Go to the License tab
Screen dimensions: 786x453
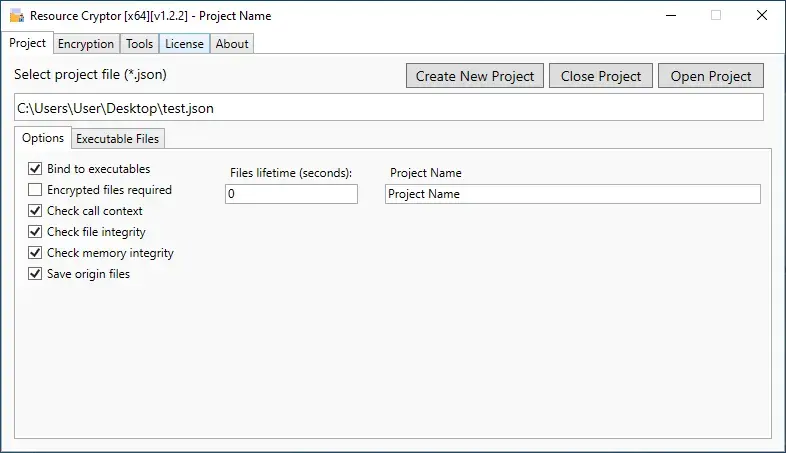coord(184,44)
